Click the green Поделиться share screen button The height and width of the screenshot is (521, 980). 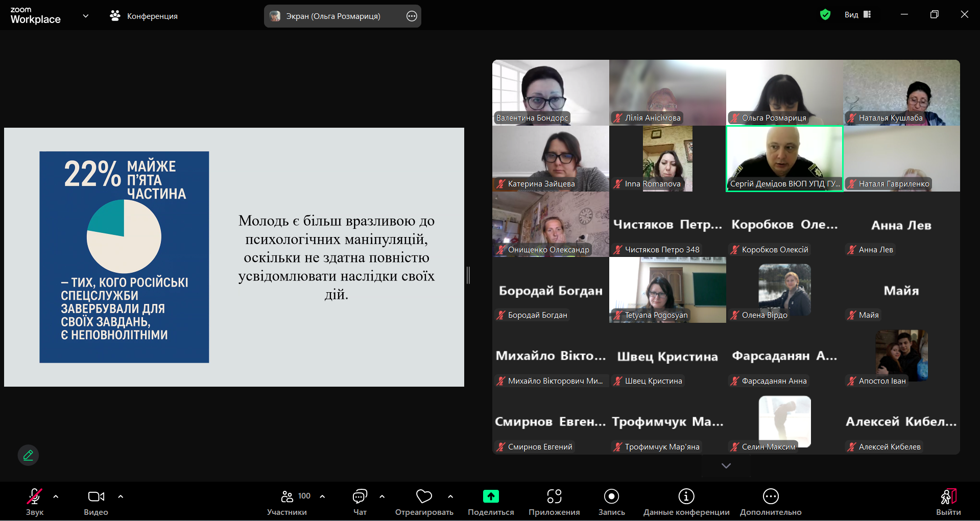[491, 502]
